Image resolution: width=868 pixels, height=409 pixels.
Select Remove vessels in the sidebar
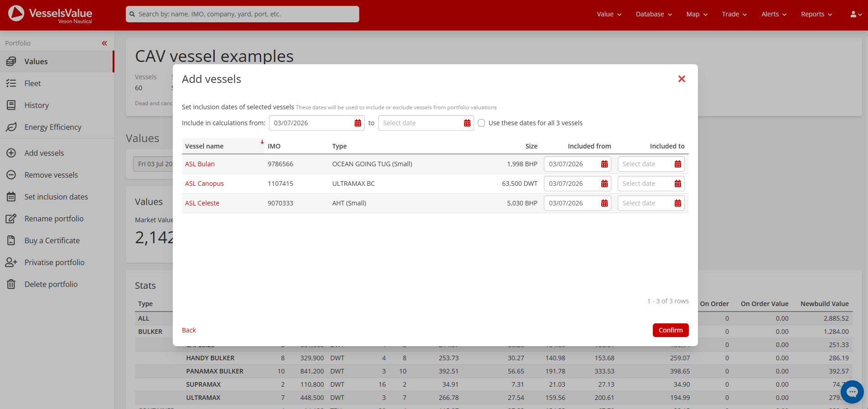click(57, 175)
